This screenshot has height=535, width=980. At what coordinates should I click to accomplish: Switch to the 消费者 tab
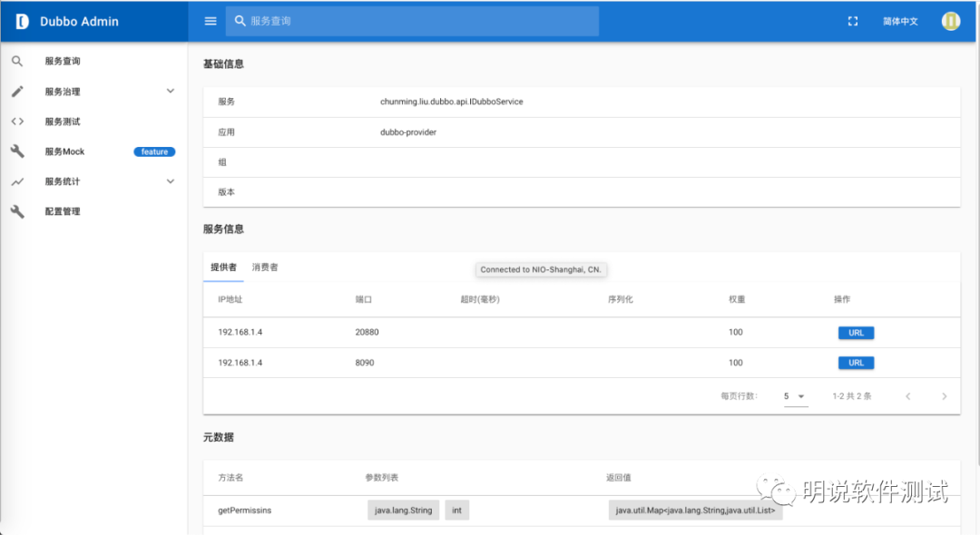265,267
